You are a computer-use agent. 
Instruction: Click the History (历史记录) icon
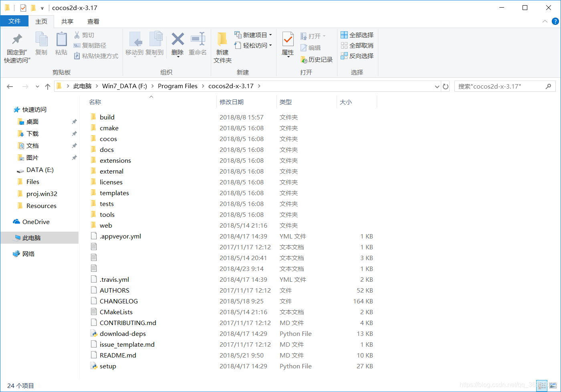point(304,59)
